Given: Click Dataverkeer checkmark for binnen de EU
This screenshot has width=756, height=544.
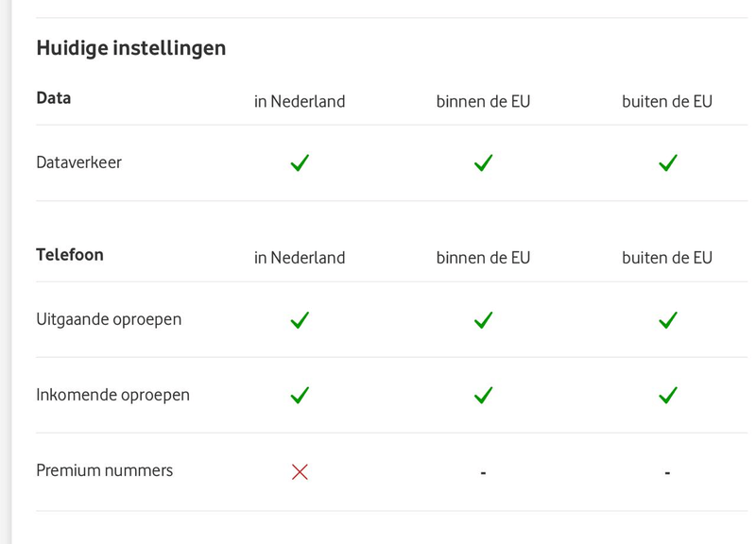Looking at the screenshot, I should coord(483,163).
